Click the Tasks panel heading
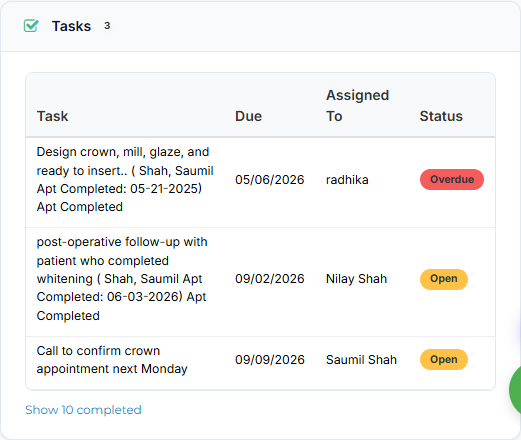Screen dimensions: 521x440 71,26
